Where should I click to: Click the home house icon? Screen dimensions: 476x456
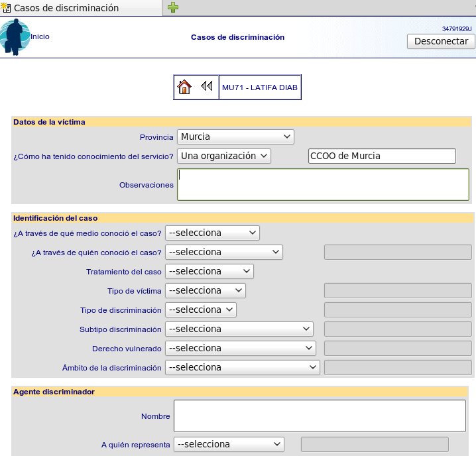(x=184, y=87)
